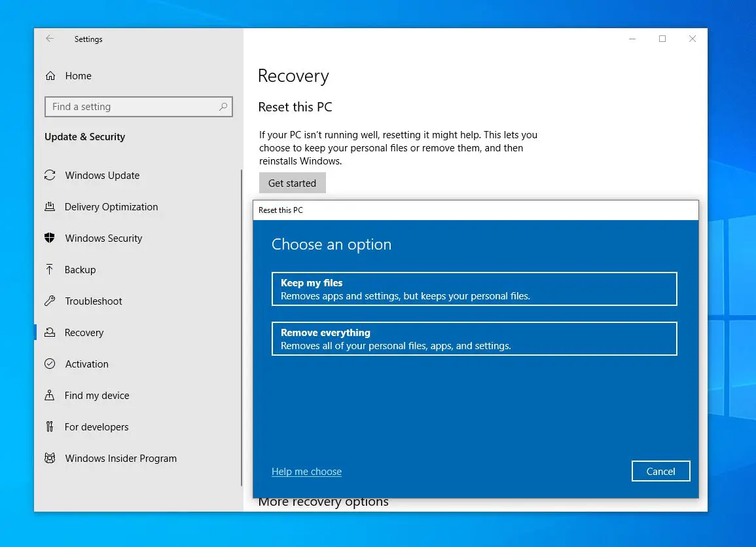Click the Choose an option heading
Image resolution: width=756 pixels, height=547 pixels.
click(331, 244)
